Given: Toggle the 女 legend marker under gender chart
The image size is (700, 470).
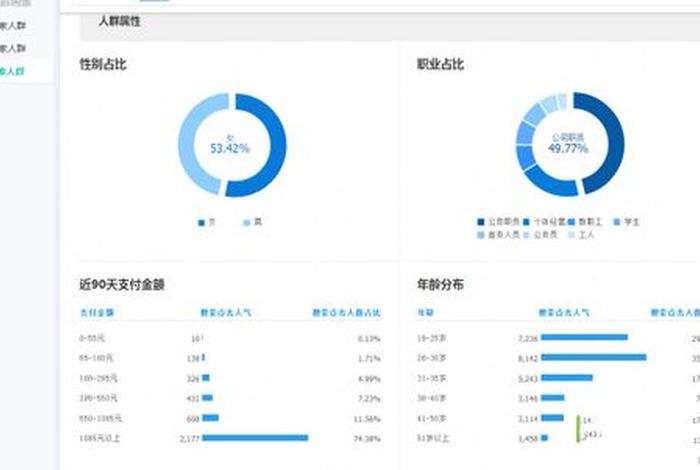Looking at the screenshot, I should point(201,223).
